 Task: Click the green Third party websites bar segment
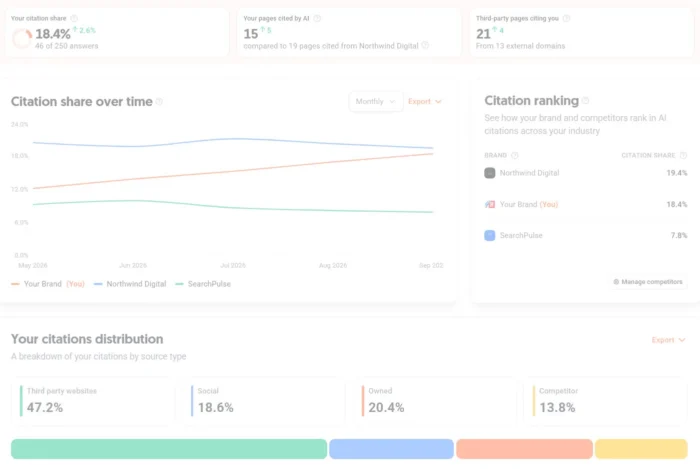point(169,449)
